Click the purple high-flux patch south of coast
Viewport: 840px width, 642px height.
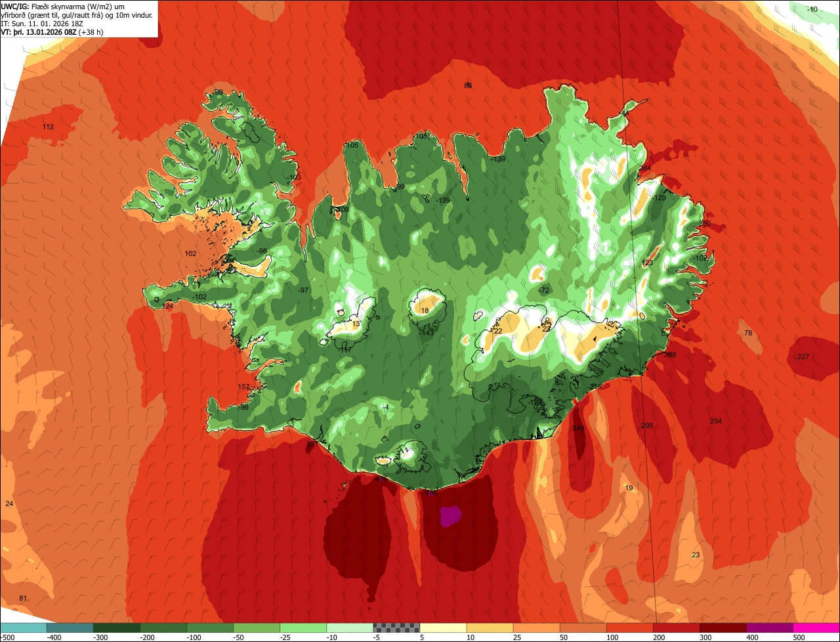(x=450, y=516)
